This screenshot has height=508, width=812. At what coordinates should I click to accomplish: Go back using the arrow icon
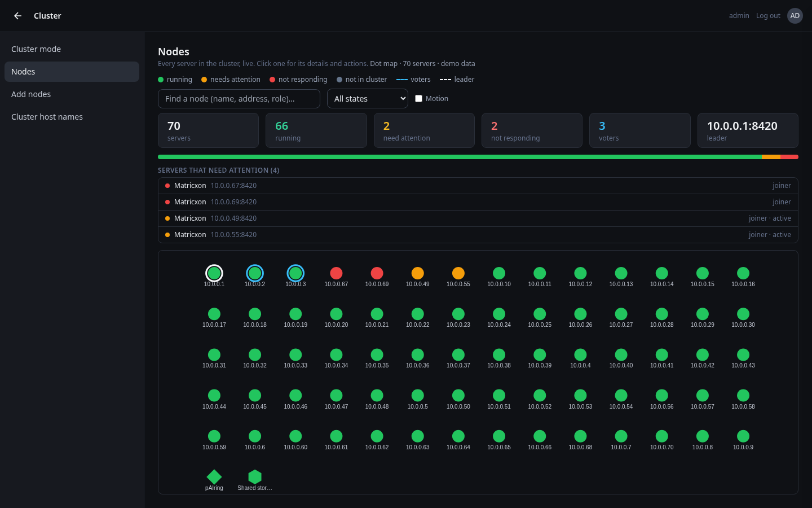pos(17,16)
